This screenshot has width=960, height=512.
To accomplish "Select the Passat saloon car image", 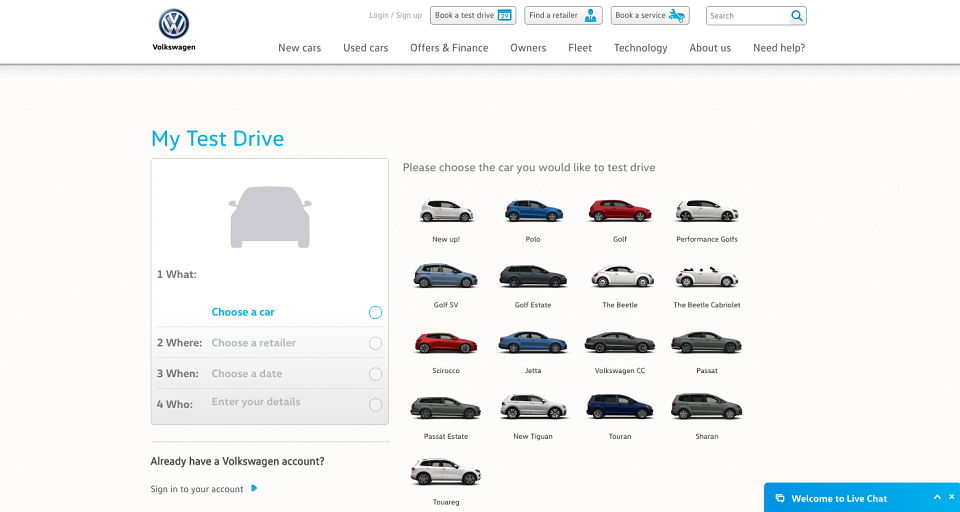I will pos(707,343).
